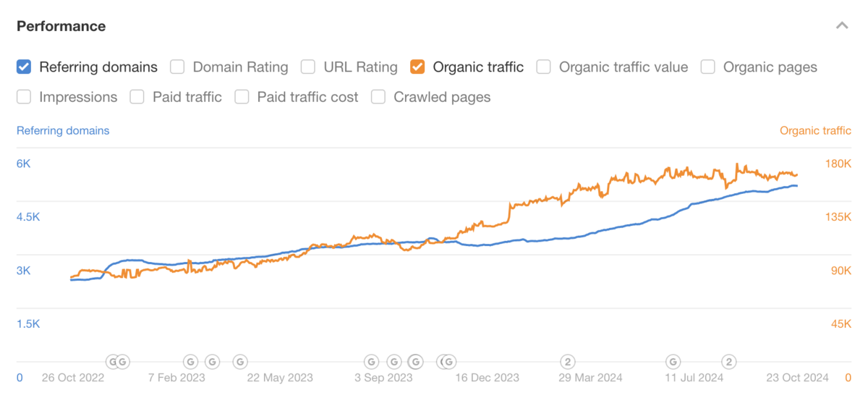
Task: Tick the Organic pages checkbox
Action: pos(708,67)
